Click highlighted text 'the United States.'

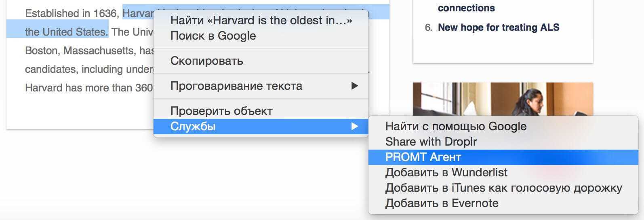(x=66, y=32)
